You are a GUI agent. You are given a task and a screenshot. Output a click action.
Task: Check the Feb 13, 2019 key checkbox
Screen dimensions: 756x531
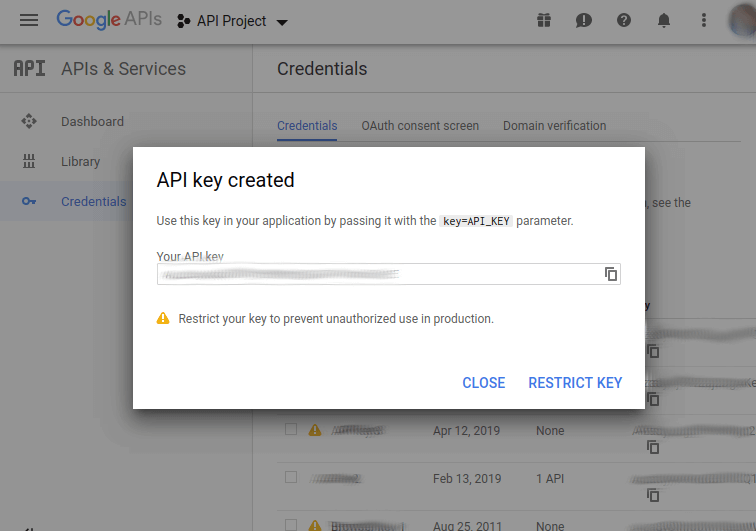point(291,477)
